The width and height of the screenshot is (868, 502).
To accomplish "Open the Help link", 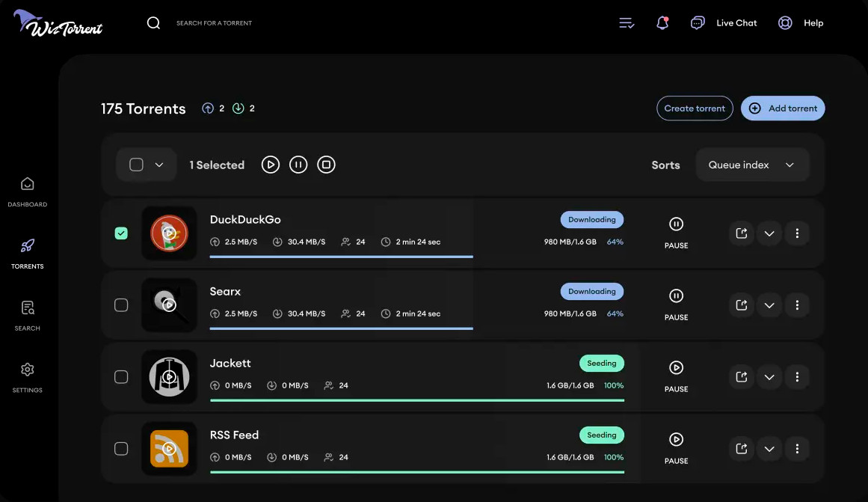I will 813,22.
